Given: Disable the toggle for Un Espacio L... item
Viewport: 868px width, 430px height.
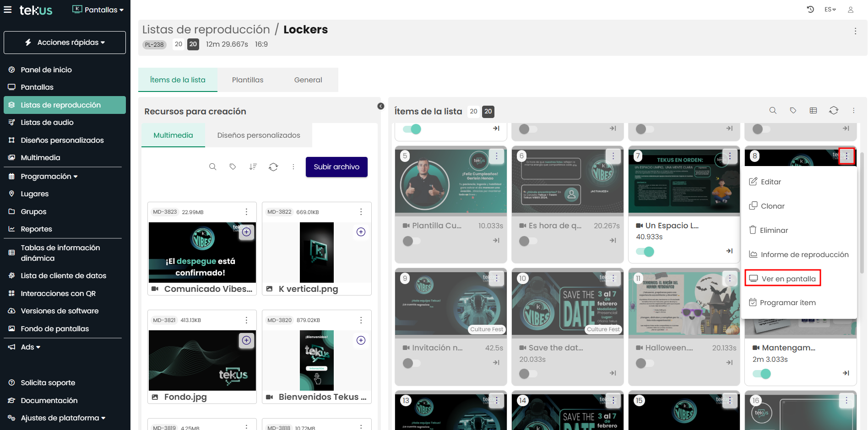Looking at the screenshot, I should click(645, 251).
